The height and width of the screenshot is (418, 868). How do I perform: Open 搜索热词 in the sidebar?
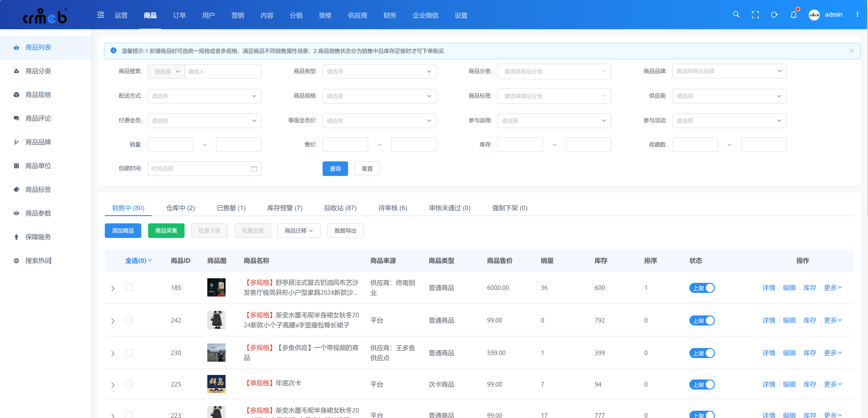(x=46, y=261)
